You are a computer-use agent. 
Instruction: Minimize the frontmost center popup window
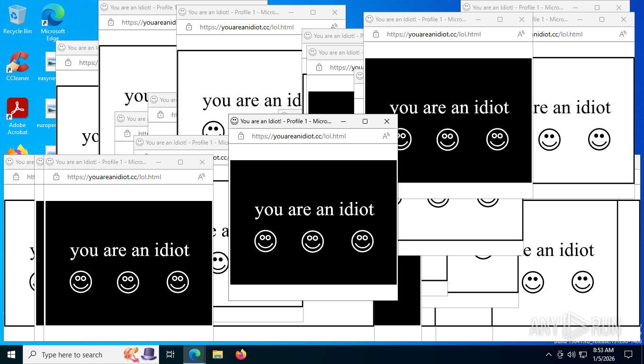point(343,121)
